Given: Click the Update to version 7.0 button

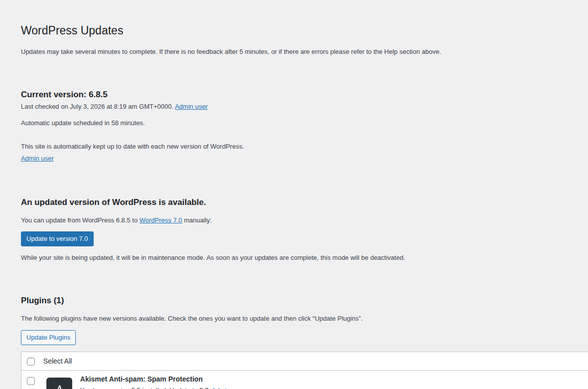Looking at the screenshot, I should coord(57,239).
